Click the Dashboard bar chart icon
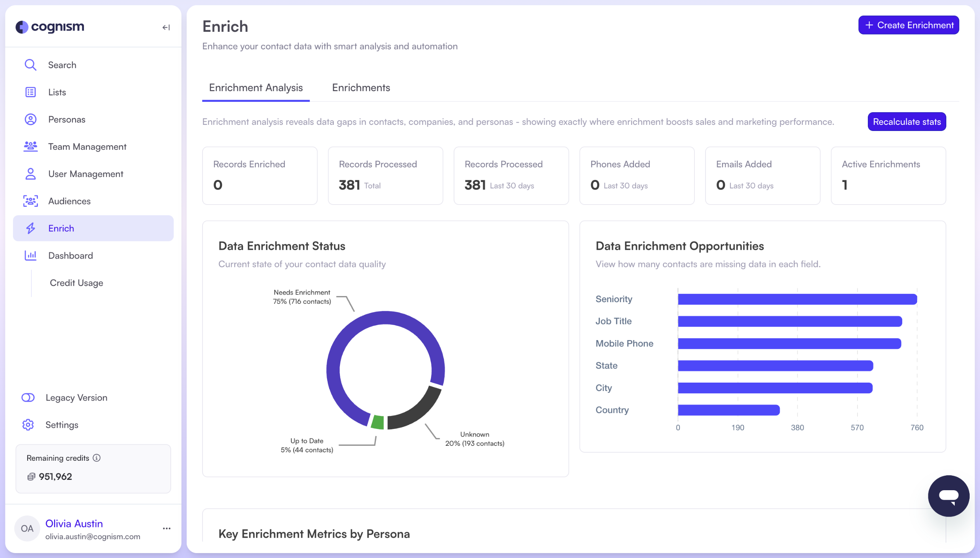 [30, 255]
